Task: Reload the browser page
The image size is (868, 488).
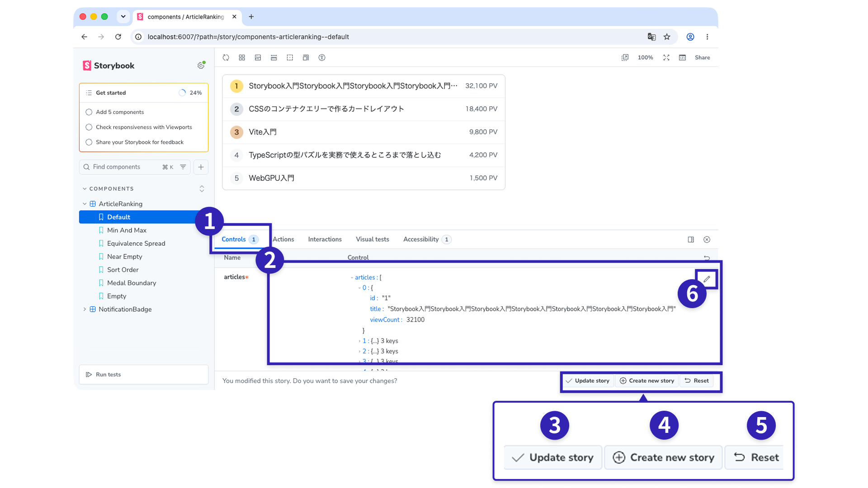Action: click(118, 37)
